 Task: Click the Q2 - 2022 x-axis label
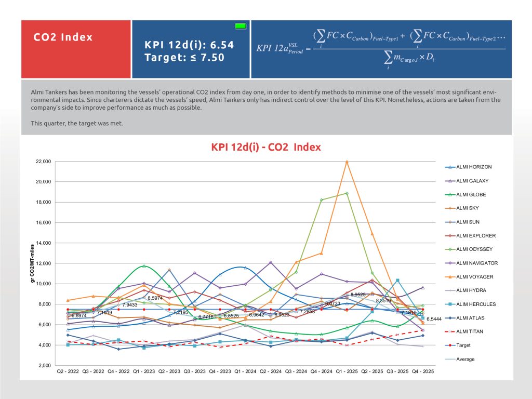click(68, 371)
